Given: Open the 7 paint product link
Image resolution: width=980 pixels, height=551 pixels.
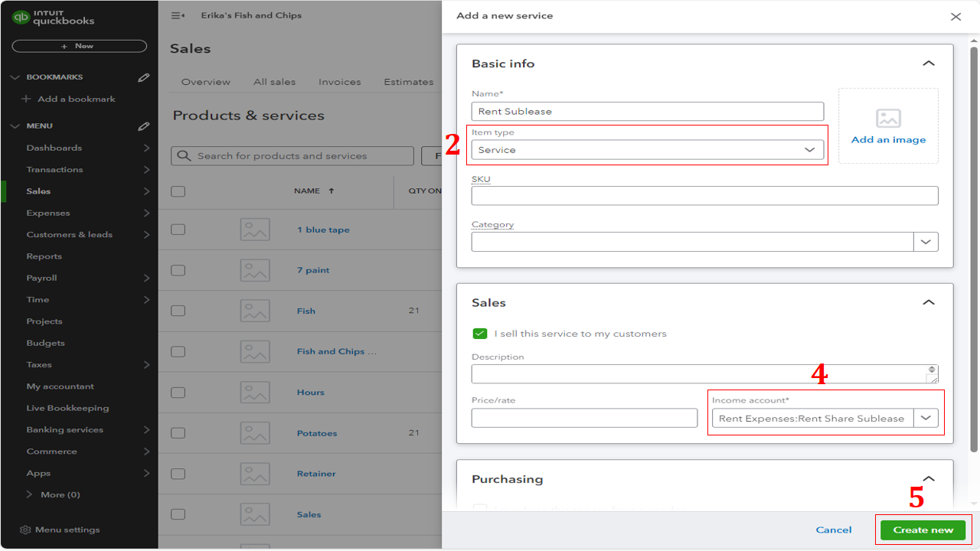Looking at the screenshot, I should [313, 270].
